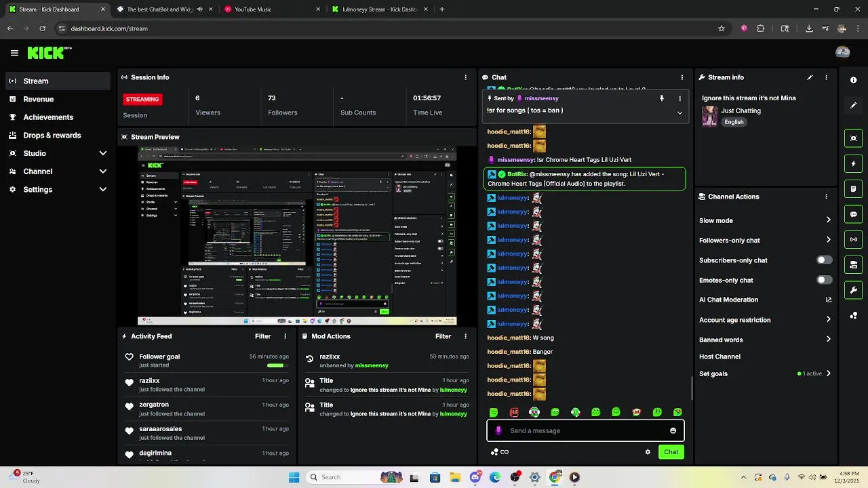Viewport: 868px width, 488px height.
Task: Click the infinity icon below the message box
Action: (505, 452)
